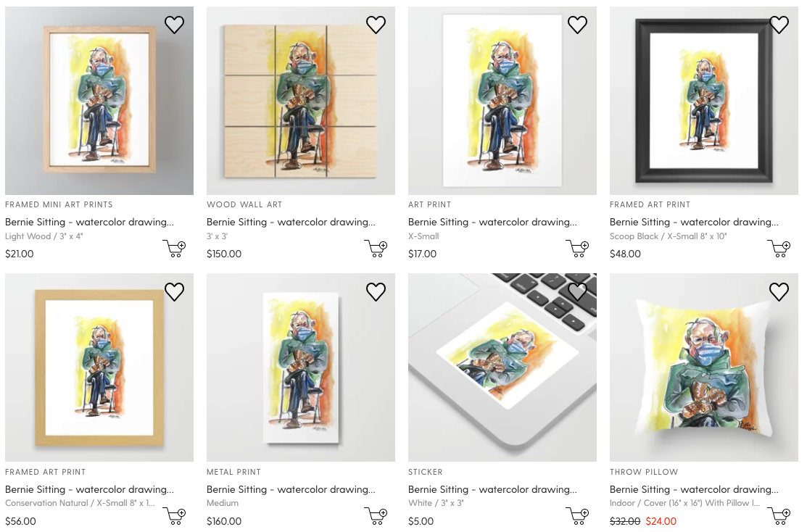The width and height of the screenshot is (807, 532).
Task: Toggle heart on the Throw Pillow
Action: 779,292
